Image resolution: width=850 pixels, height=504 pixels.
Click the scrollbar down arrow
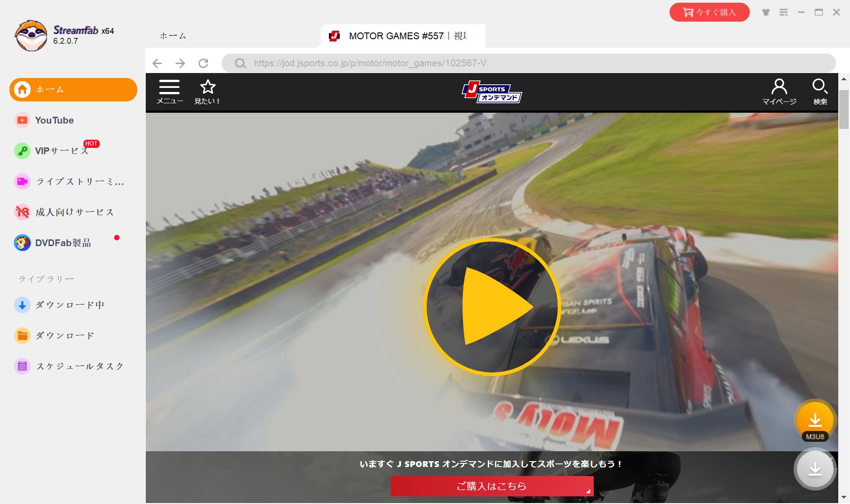coord(844,498)
